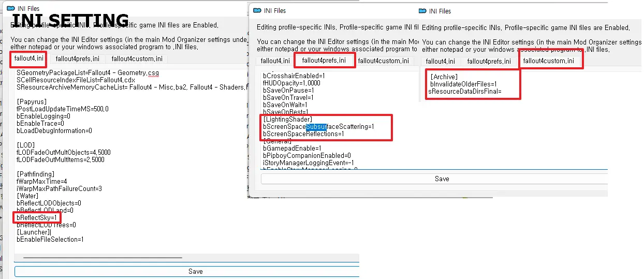Click the fLODFadeOutMultObjects=4.5000 line

click(64, 153)
